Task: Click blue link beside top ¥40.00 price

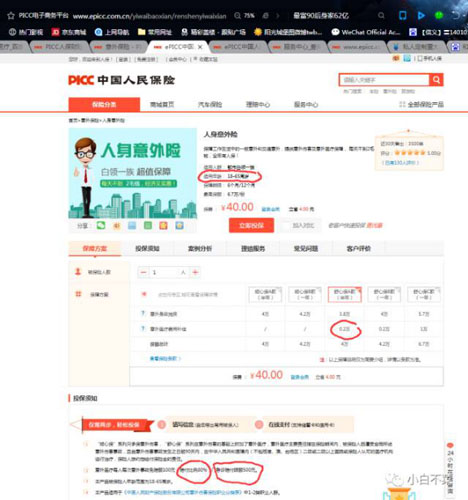Action: pos(271,209)
